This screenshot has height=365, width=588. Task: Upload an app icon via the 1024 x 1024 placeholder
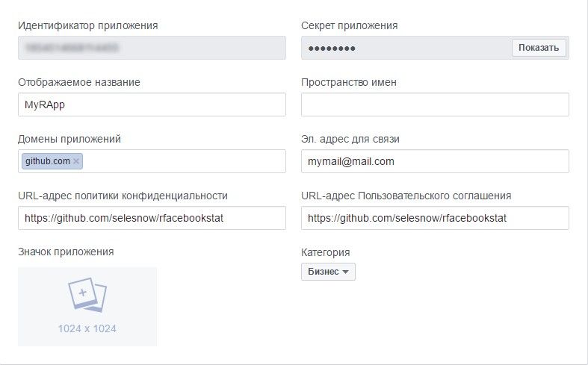click(x=87, y=307)
